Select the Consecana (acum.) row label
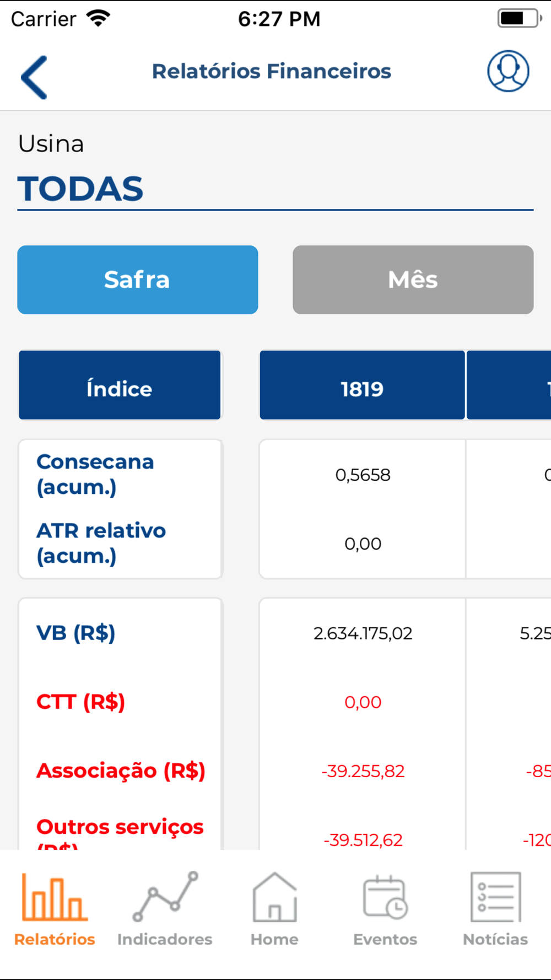Image resolution: width=551 pixels, height=980 pixels. click(95, 474)
